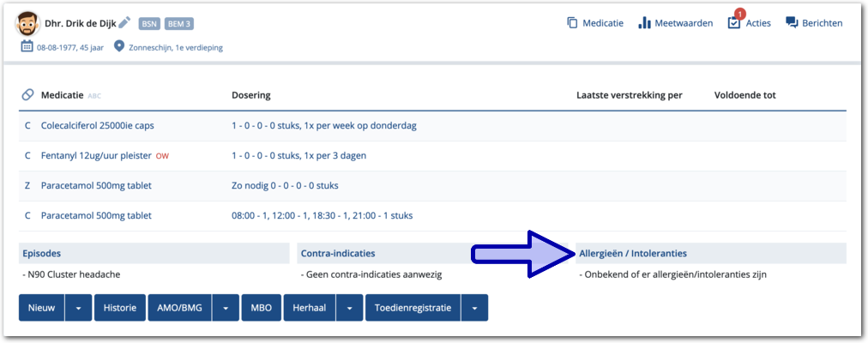This screenshot has height=343, width=868.
Task: Open Colecalciferol 25000ie caps medication
Action: coord(95,125)
